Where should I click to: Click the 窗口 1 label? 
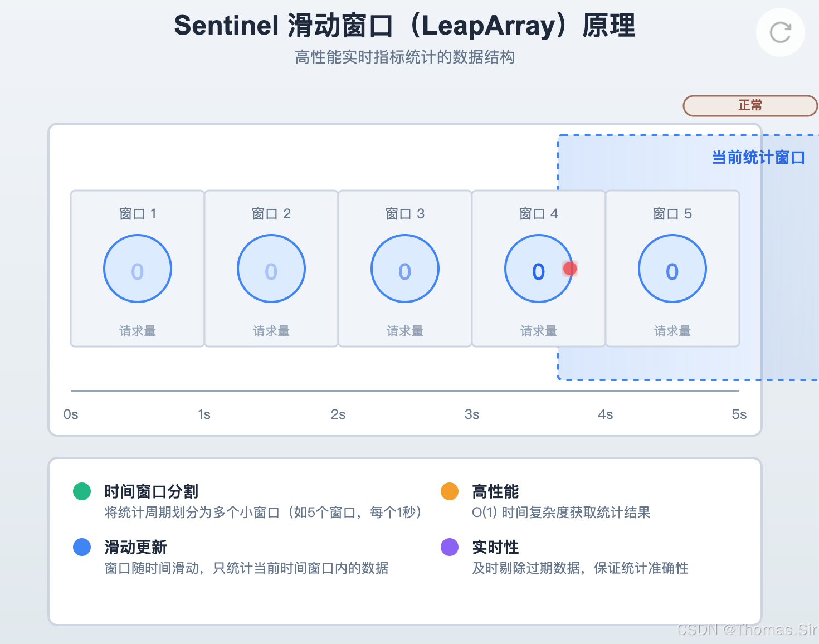[138, 214]
